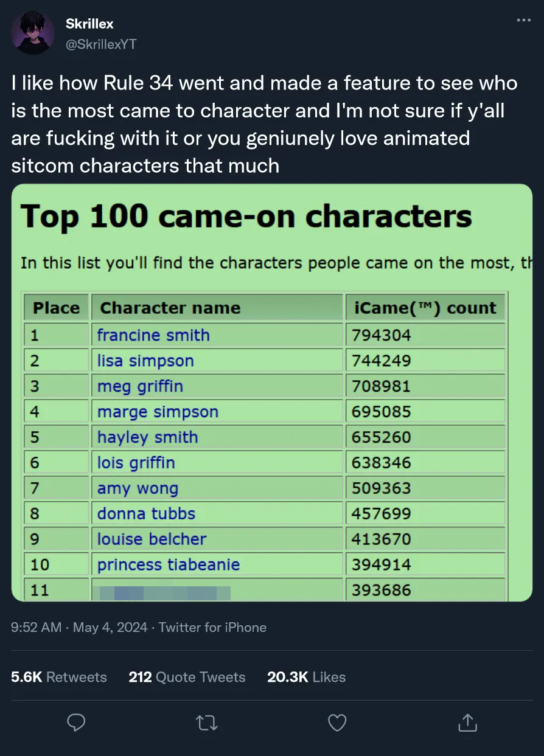Viewport: 544px width, 756px height.
Task: Click the Top 100 heading in image
Action: click(x=246, y=217)
